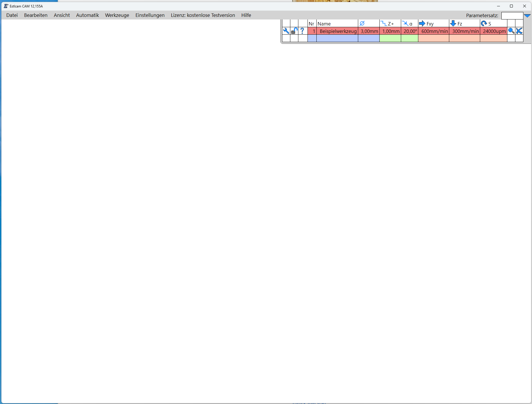Click the Z+ depth step header icon
This screenshot has width=532, height=404.
(x=384, y=23)
